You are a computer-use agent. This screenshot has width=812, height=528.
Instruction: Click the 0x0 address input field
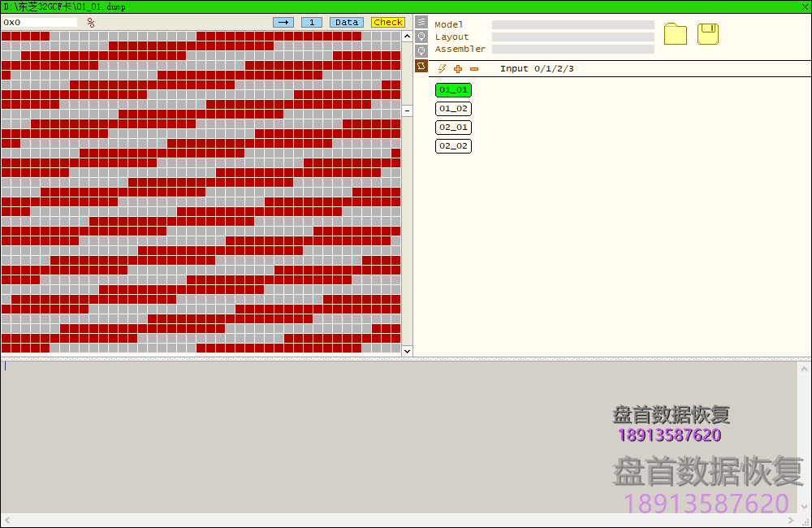click(x=40, y=22)
